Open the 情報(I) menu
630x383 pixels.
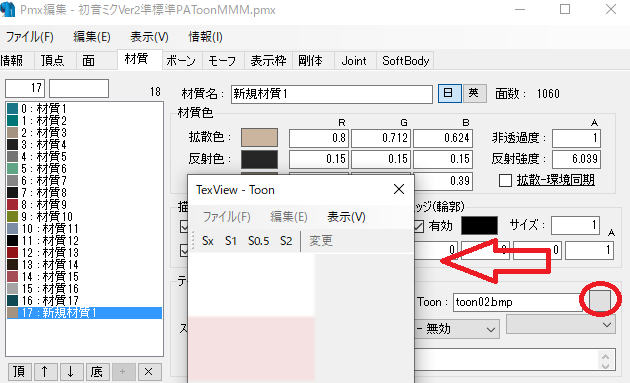205,37
